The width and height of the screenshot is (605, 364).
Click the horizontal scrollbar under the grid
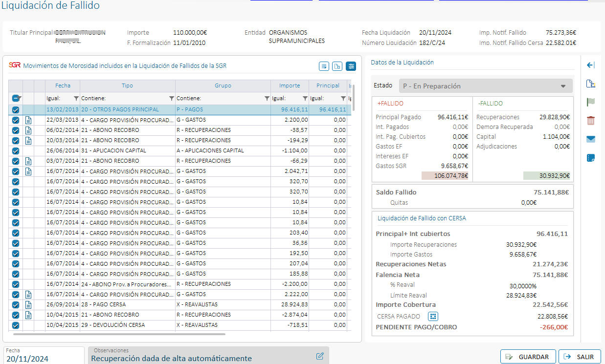119,334
